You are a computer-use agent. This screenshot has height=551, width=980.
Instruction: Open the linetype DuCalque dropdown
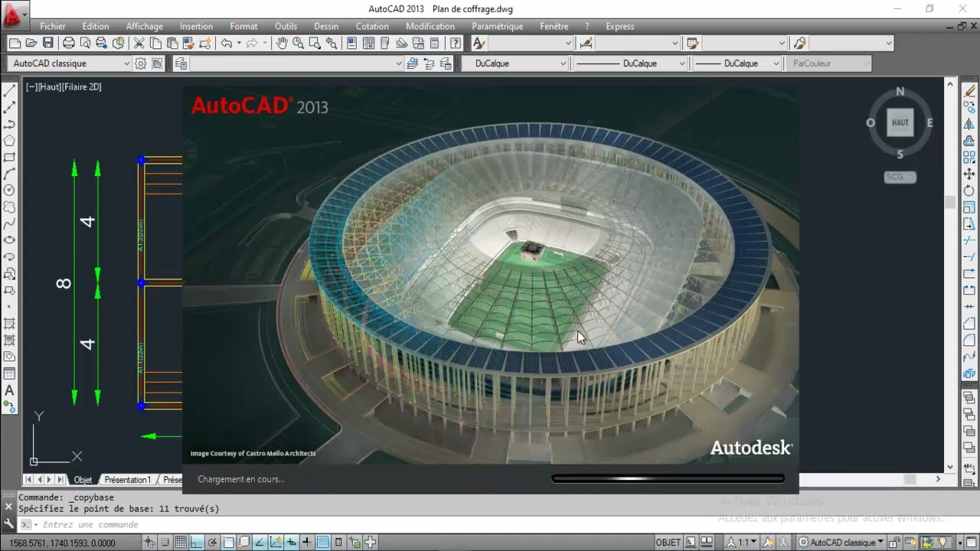tap(630, 64)
